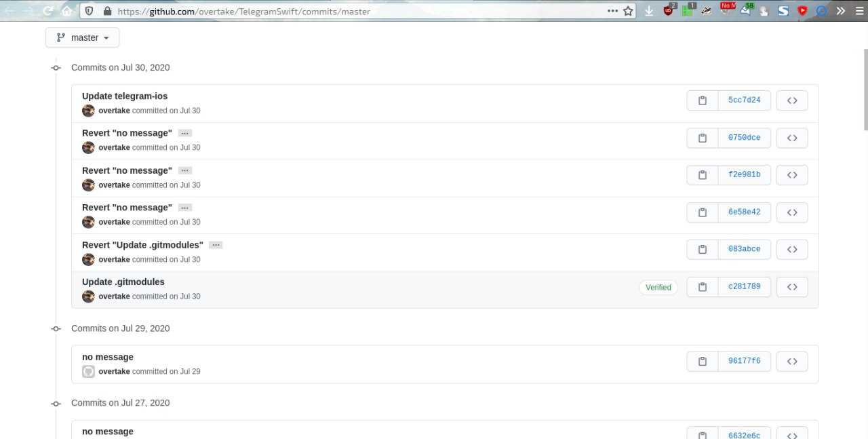Image resolution: width=868 pixels, height=439 pixels.
Task: Copy SHA for commit 5cc7d24
Action: [x=703, y=100]
